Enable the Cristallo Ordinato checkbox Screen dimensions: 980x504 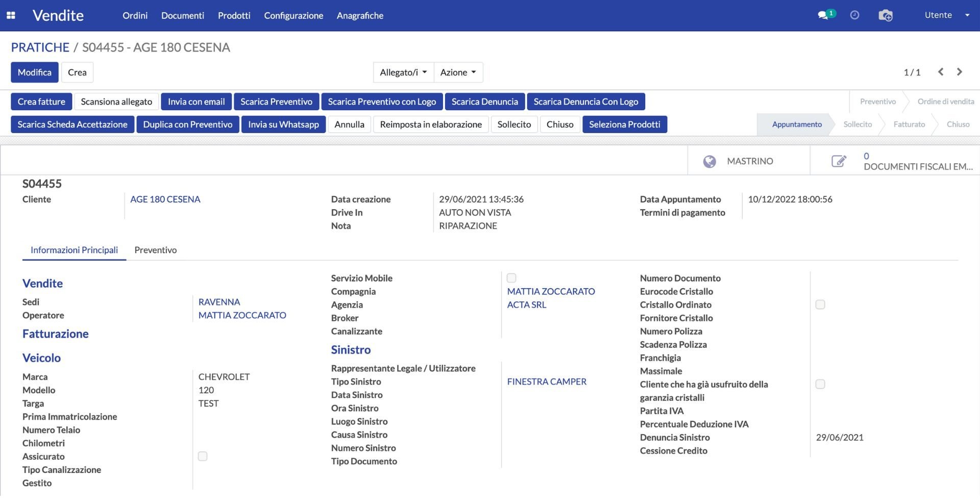click(x=820, y=305)
